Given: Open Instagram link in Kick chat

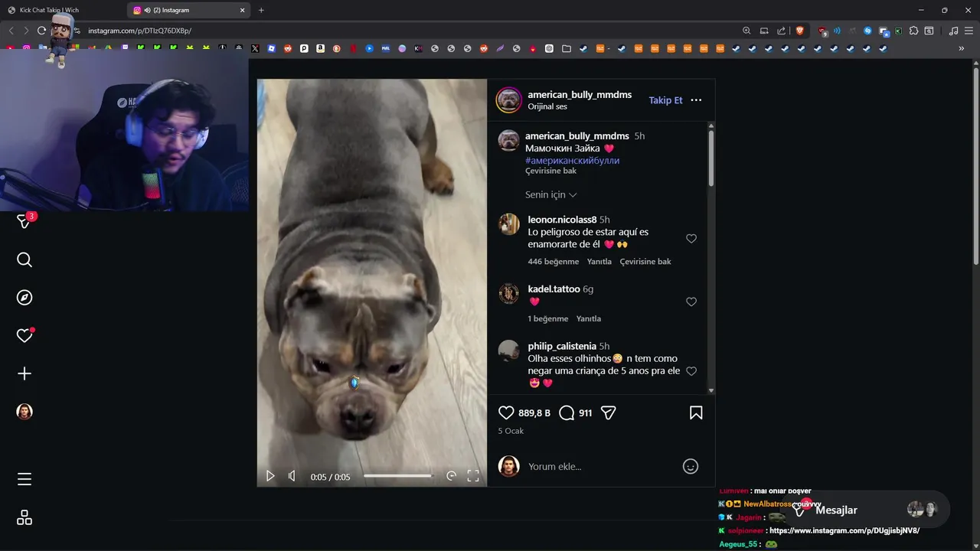Looking at the screenshot, I should 844,530.
